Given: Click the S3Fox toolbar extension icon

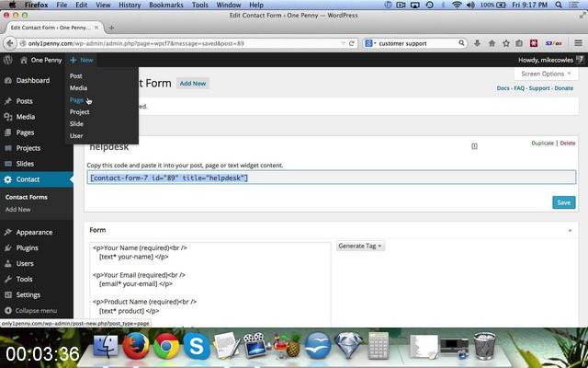Looking at the screenshot, I should [x=553, y=43].
